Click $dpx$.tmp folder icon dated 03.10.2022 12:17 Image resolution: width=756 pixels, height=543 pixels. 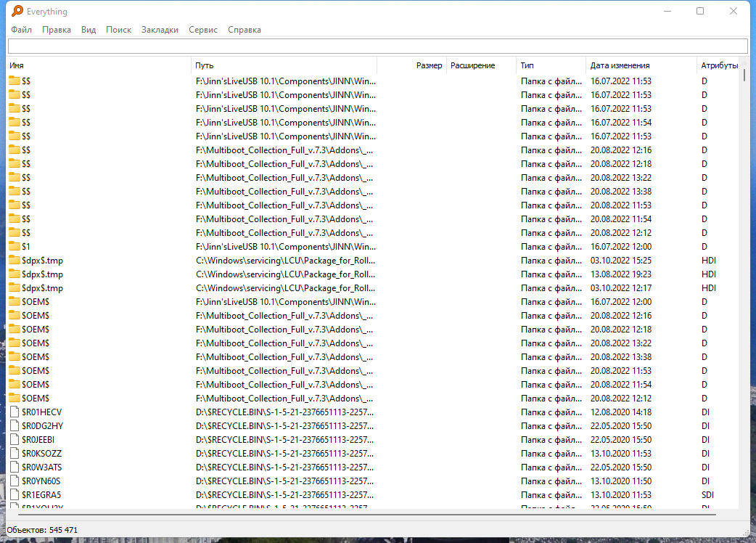15,288
